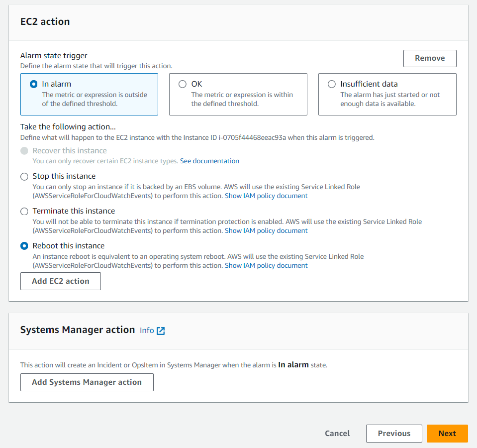Show IAM policy document for Reboot action
The height and width of the screenshot is (448, 477).
pyautogui.click(x=266, y=266)
